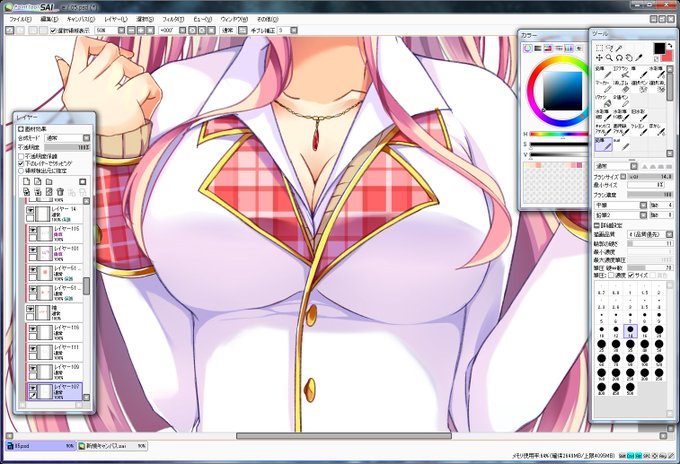The height and width of the screenshot is (464, 680).
Task: Toggle pressure density (濃度) checkbox
Action: click(x=611, y=275)
